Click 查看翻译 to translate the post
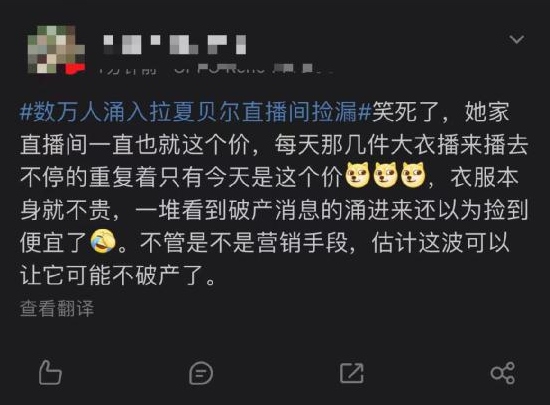The image size is (550, 405). (x=57, y=309)
